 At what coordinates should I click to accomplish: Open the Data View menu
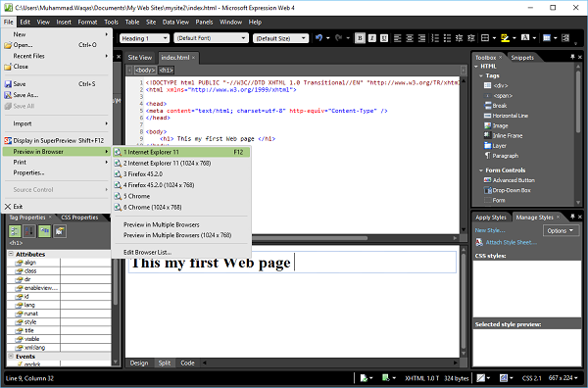point(175,22)
